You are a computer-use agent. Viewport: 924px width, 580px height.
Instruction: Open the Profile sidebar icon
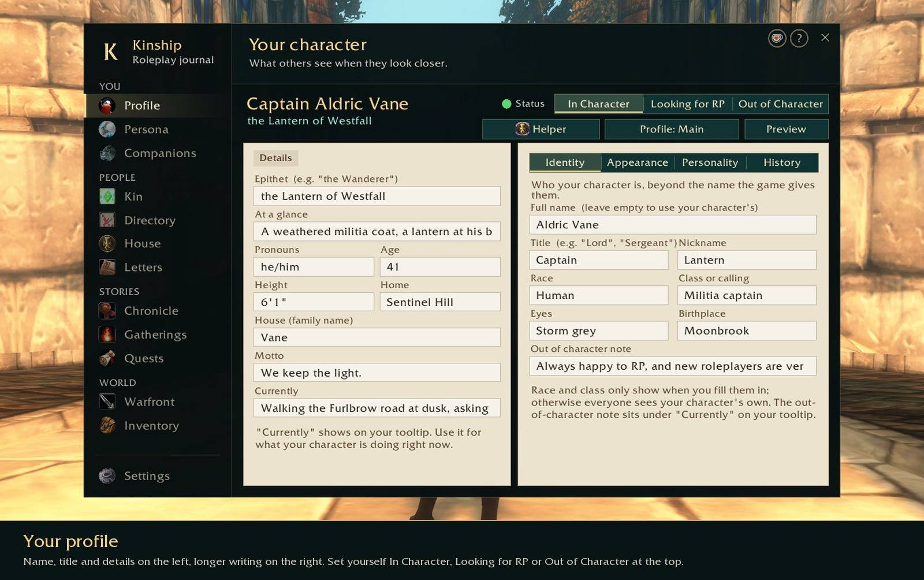tap(107, 106)
